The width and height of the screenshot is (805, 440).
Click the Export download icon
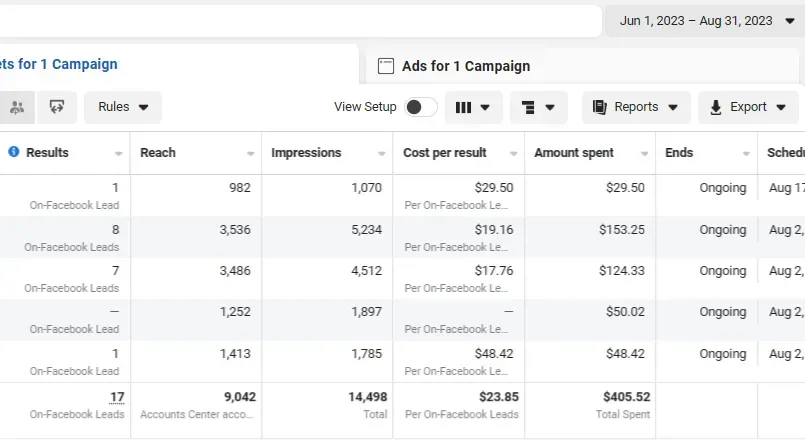pyautogui.click(x=716, y=107)
